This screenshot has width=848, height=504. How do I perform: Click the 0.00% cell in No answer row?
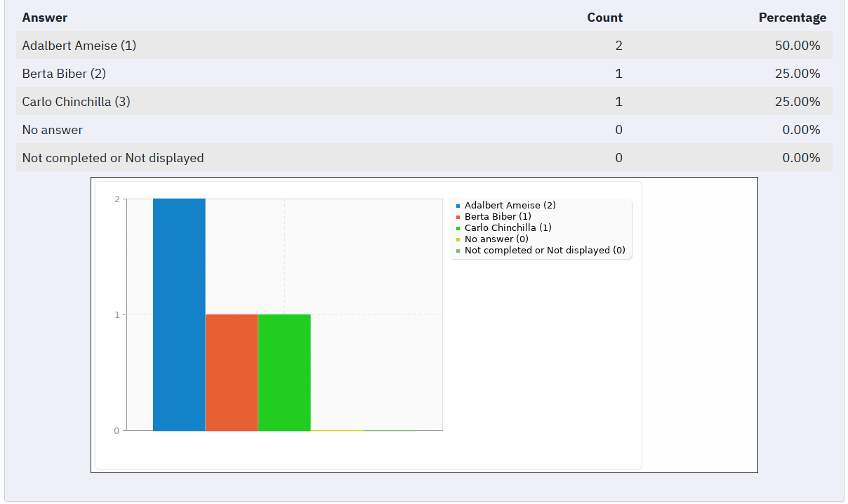(x=801, y=130)
